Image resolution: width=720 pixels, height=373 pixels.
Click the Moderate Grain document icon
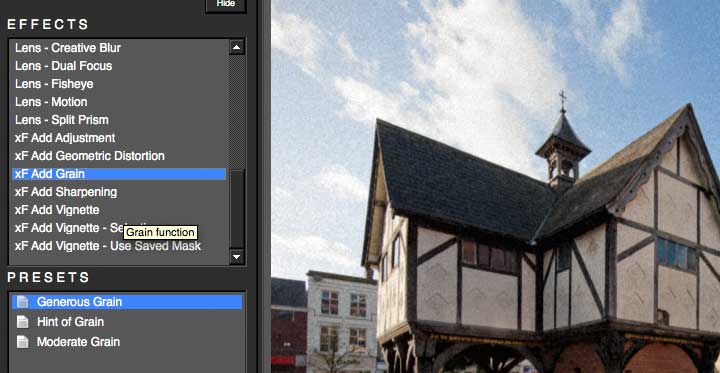click(x=22, y=342)
